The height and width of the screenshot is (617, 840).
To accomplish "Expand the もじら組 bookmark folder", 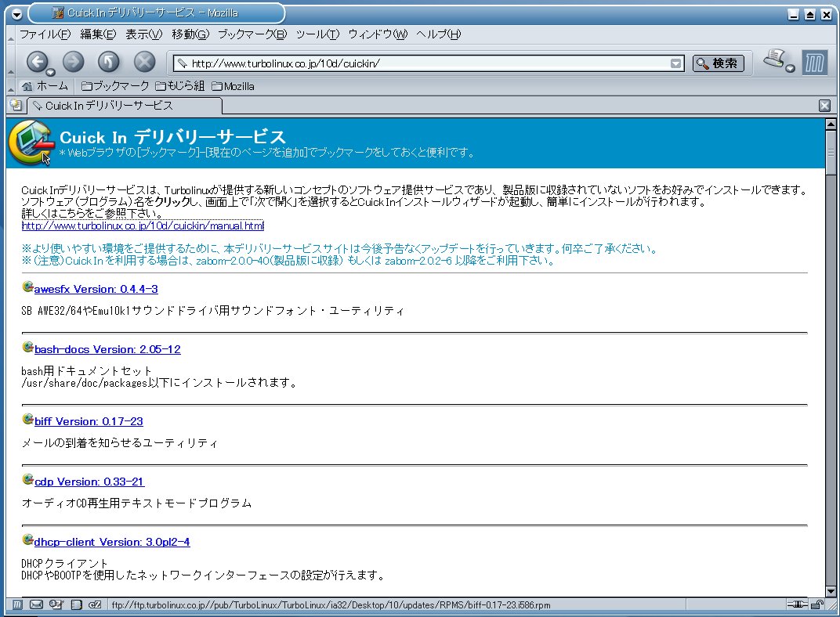I will [180, 86].
